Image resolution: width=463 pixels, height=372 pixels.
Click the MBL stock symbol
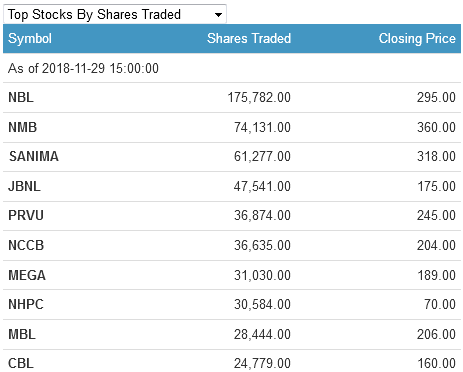pyautogui.click(x=22, y=334)
